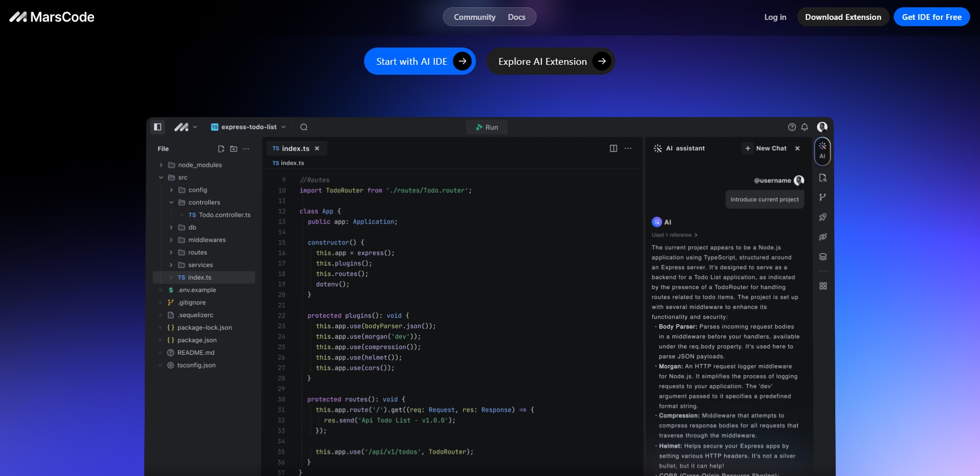Click the Download Extension button
980x476 pixels.
[843, 17]
